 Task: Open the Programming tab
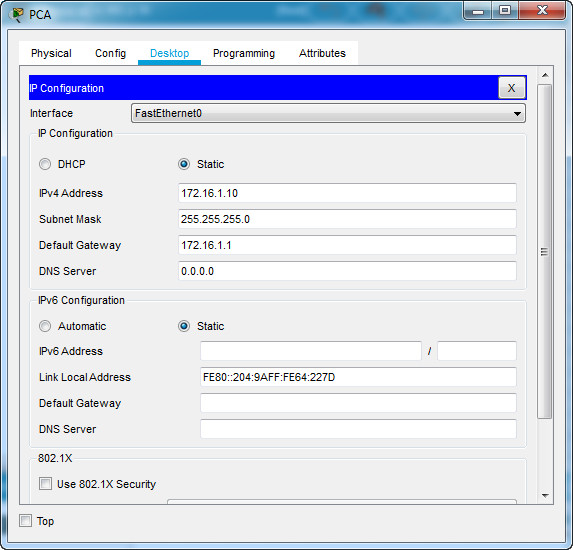point(244,53)
